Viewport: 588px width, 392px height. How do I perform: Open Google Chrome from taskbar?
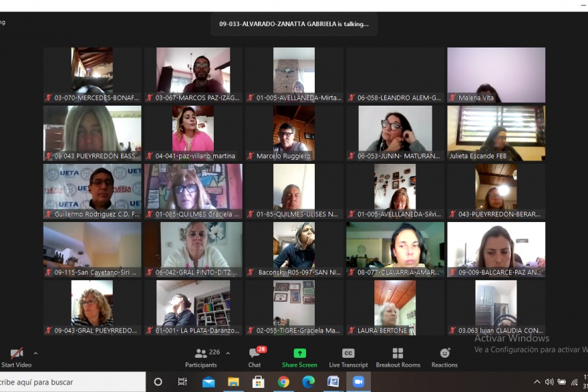click(x=283, y=382)
